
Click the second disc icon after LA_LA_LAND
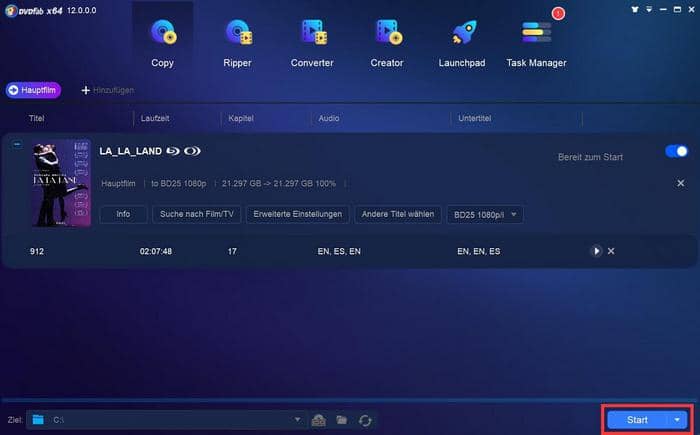tap(192, 151)
